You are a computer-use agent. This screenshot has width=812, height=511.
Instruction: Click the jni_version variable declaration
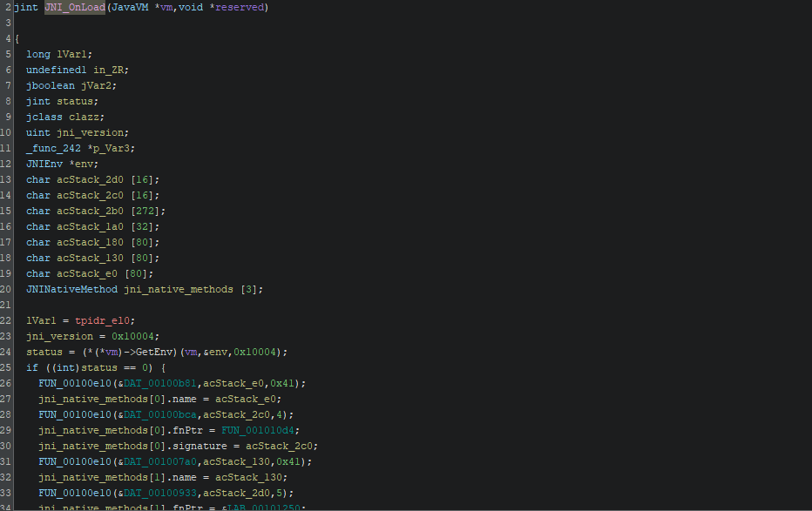90,132
